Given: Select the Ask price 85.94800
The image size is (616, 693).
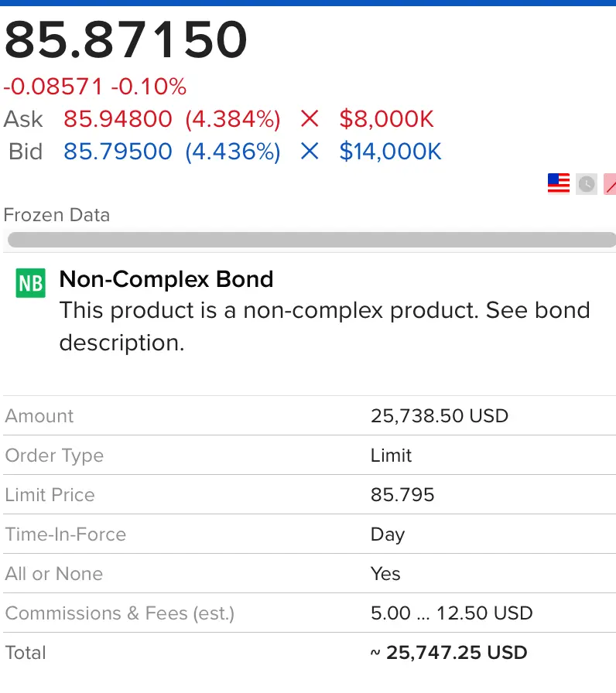Looking at the screenshot, I should click(118, 119).
